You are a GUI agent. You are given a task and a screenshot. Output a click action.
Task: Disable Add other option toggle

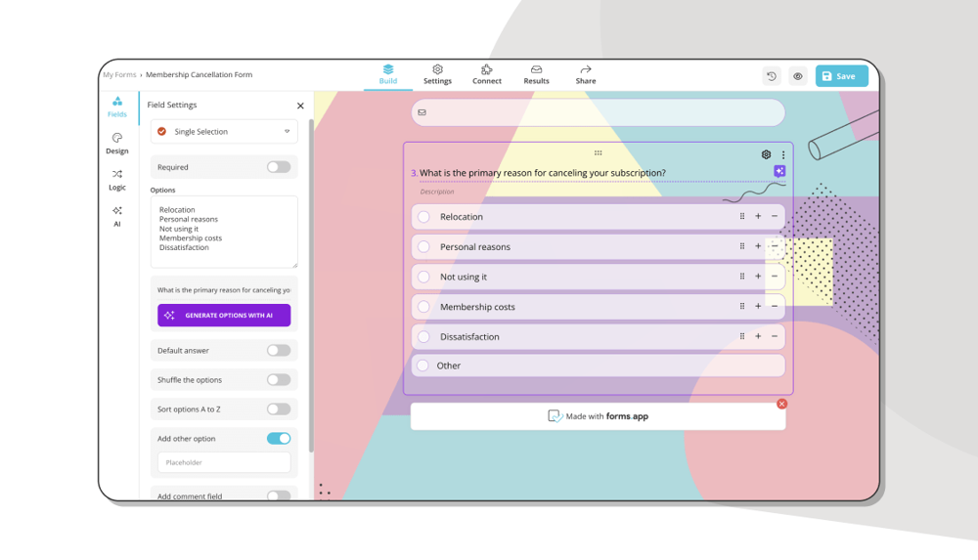click(279, 439)
